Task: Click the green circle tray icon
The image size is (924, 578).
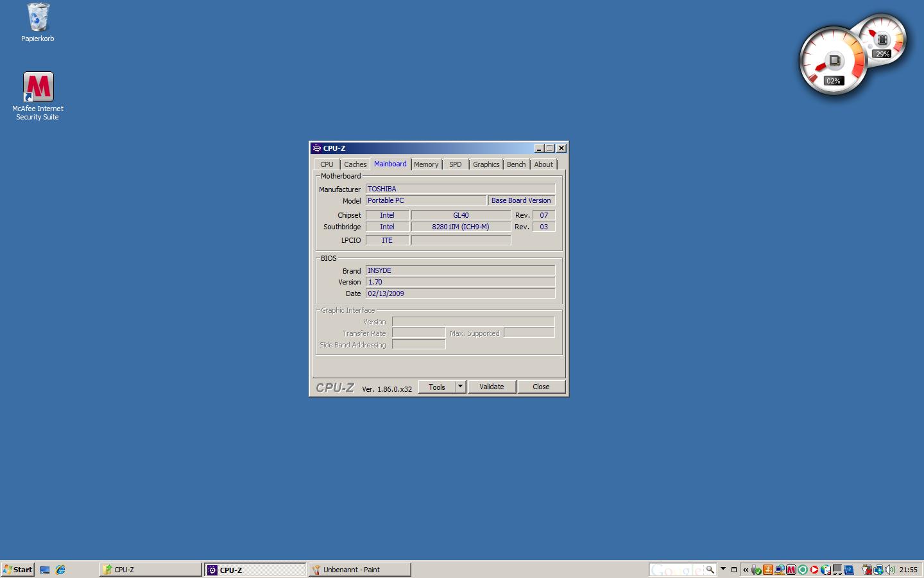Action: click(803, 570)
